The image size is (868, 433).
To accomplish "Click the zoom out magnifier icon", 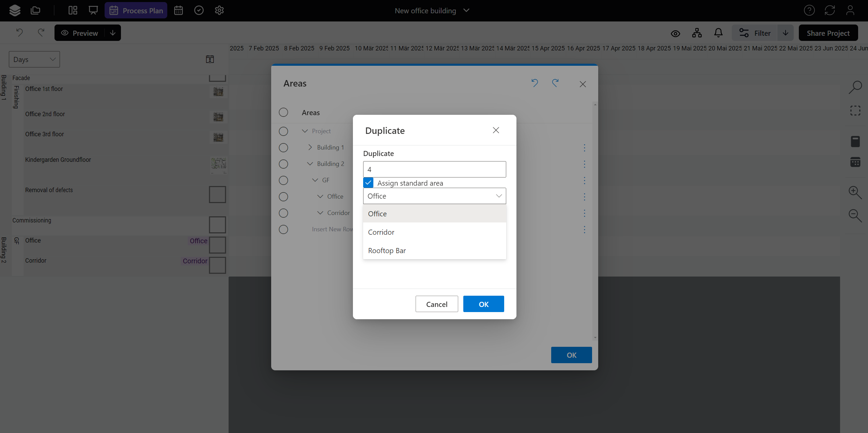I will (x=855, y=216).
